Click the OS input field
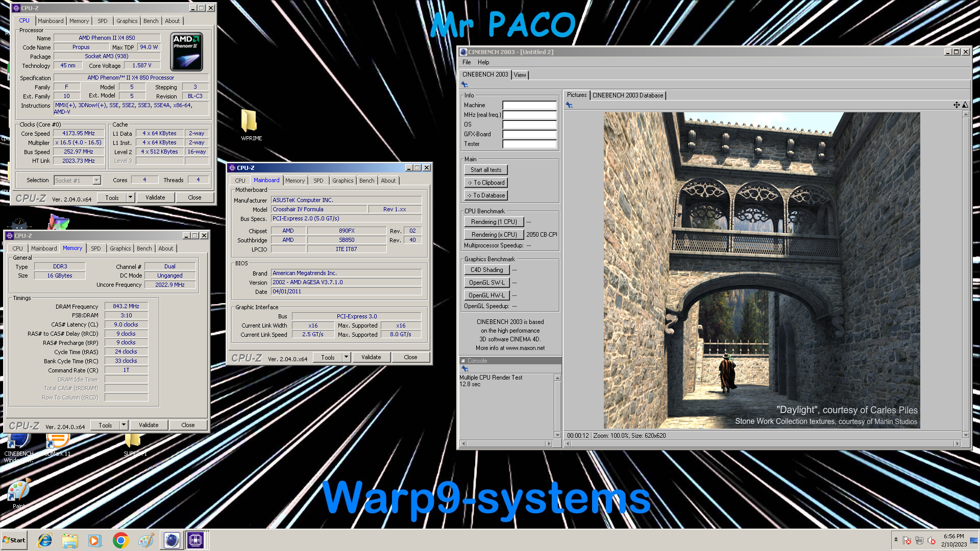This screenshot has height=551, width=980. tap(529, 124)
